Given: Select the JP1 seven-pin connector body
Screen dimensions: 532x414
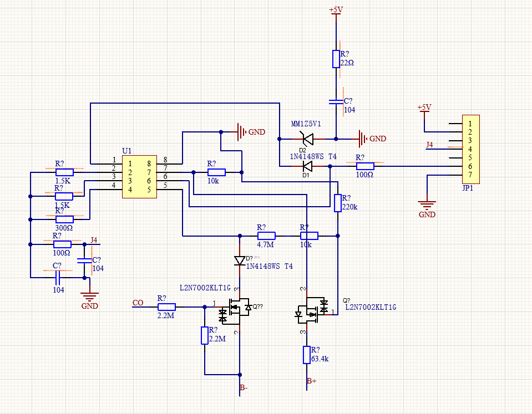Looking at the screenshot, I should pos(470,149).
